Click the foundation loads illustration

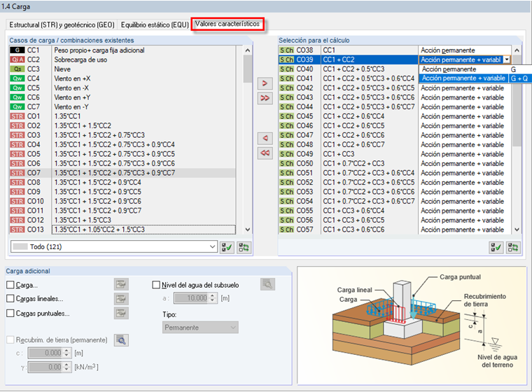tap(412, 325)
